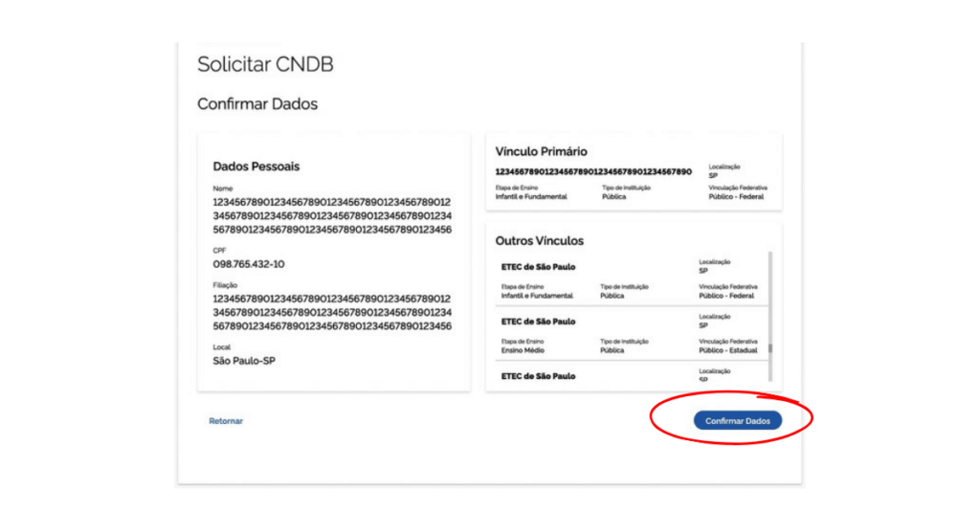Click the Ensino Médio stage value
Image resolution: width=980 pixels, height=513 pixels.
525,350
